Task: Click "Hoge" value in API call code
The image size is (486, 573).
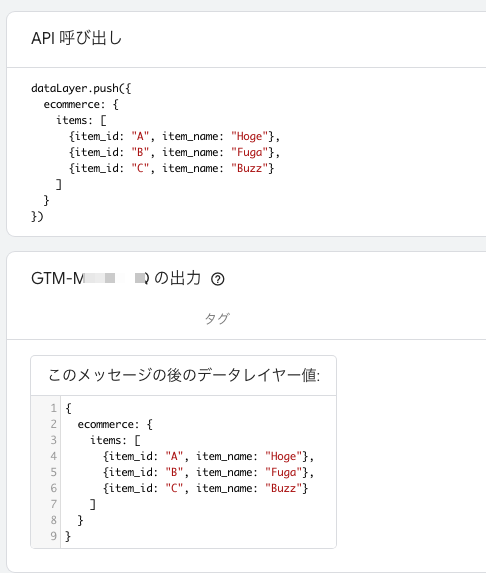Action: 250,136
